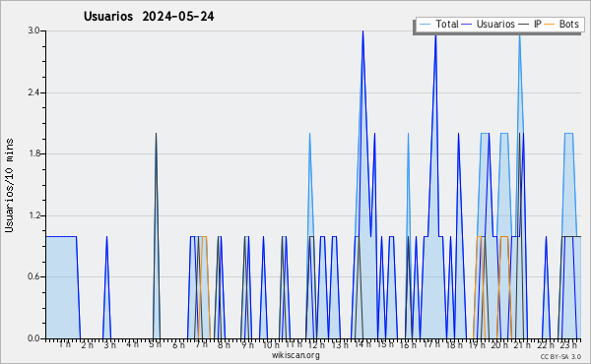
Task: Click the orange Bots legend line
Action: [x=550, y=24]
